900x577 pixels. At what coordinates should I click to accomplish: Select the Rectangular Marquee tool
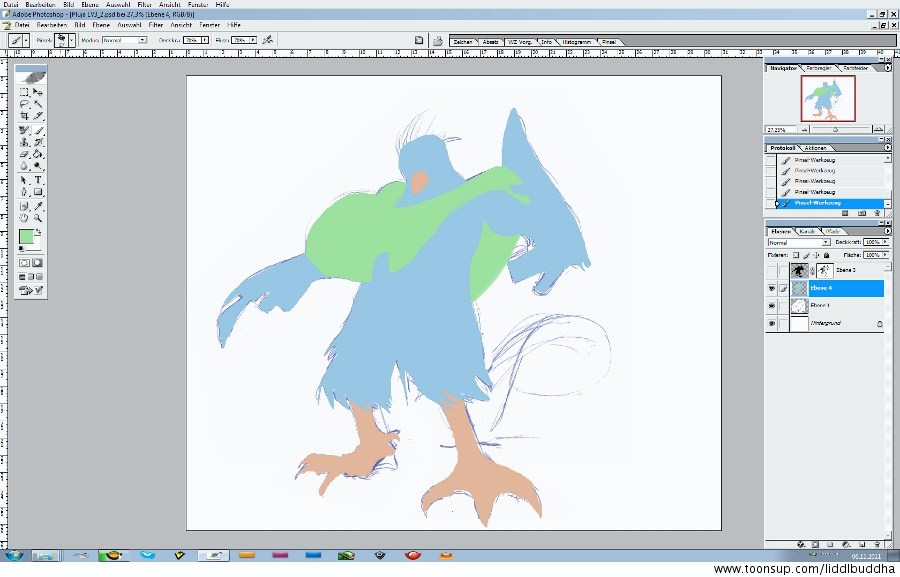tap(24, 92)
